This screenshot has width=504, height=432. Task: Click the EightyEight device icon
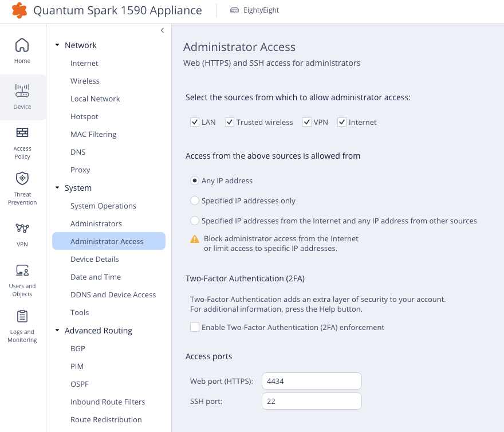point(235,10)
